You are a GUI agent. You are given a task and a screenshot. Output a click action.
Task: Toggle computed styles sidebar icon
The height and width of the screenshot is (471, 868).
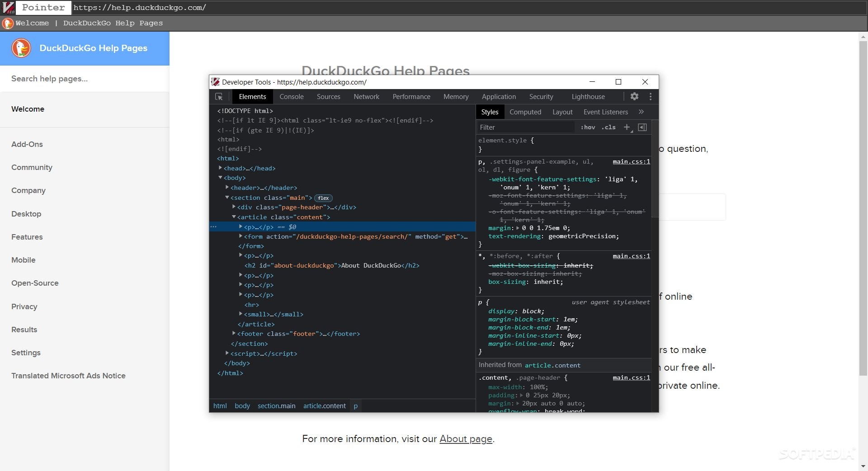pos(642,127)
